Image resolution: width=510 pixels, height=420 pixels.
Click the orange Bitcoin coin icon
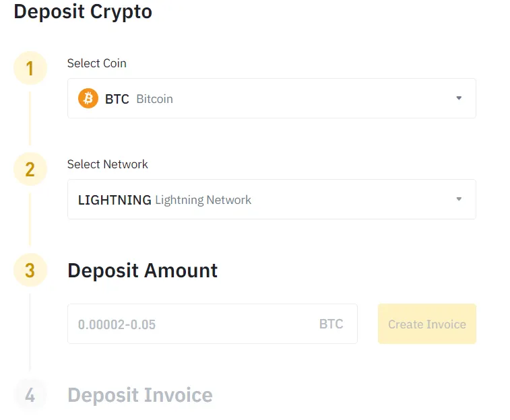(x=88, y=99)
